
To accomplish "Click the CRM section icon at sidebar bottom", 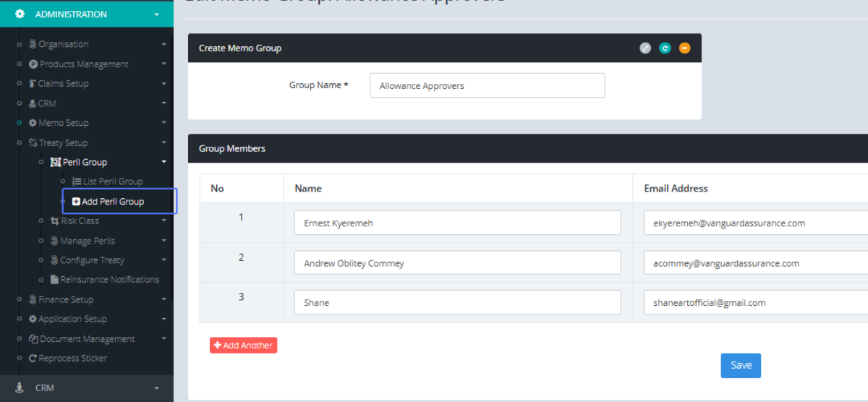I will click(20, 388).
